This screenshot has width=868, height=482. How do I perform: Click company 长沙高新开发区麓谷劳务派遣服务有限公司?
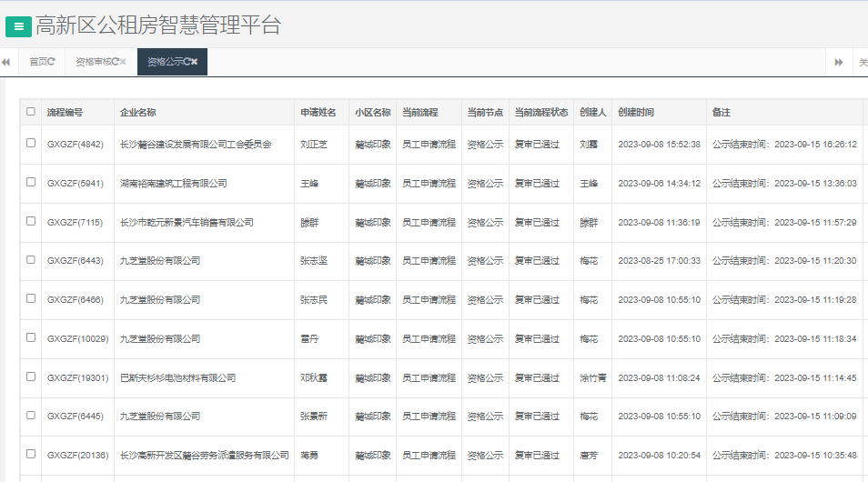(205, 456)
